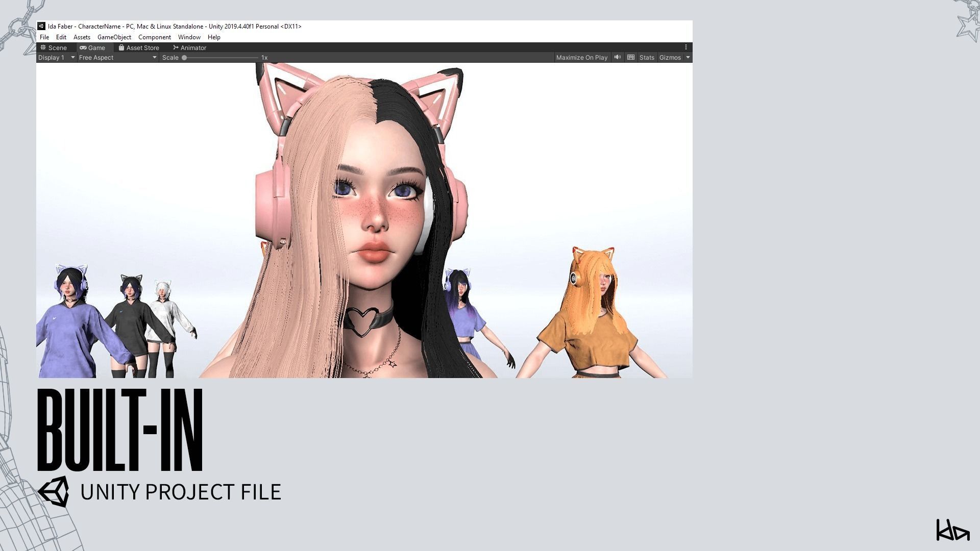Open the File menu
The width and height of the screenshot is (980, 551).
[44, 37]
